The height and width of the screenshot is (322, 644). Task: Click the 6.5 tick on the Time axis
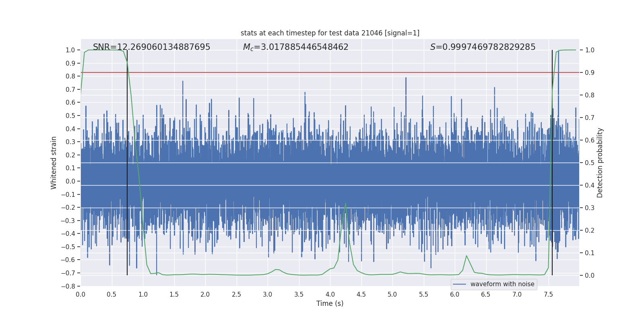pos(486,295)
